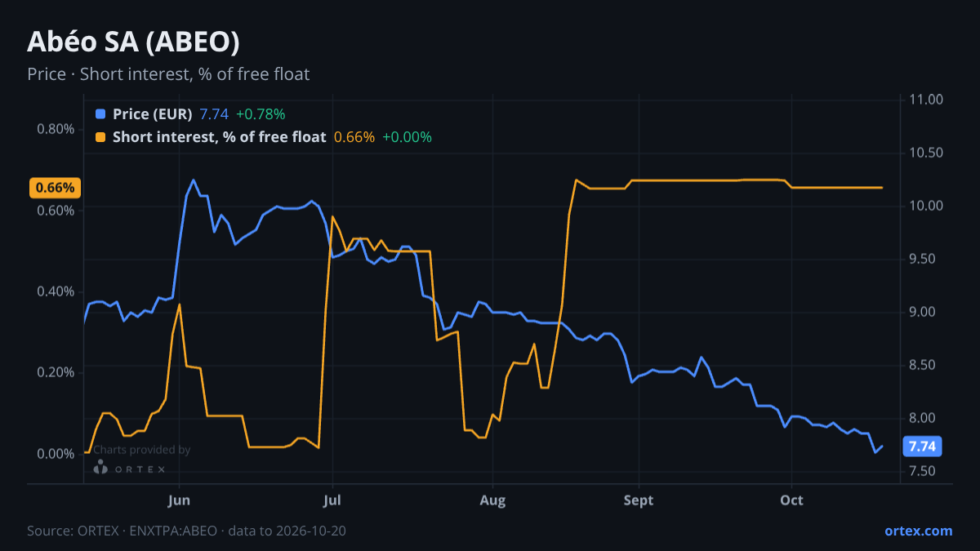Click the 0.80% left axis label
This screenshot has height=551, width=980.
pos(56,129)
